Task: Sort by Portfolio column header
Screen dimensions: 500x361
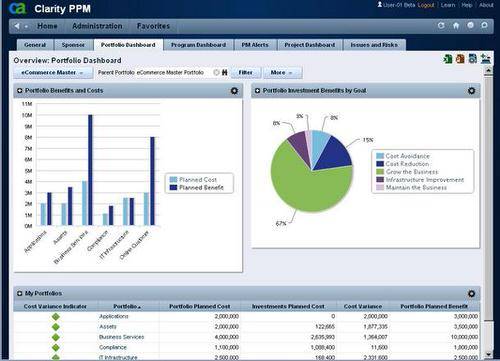Action: click(x=127, y=306)
